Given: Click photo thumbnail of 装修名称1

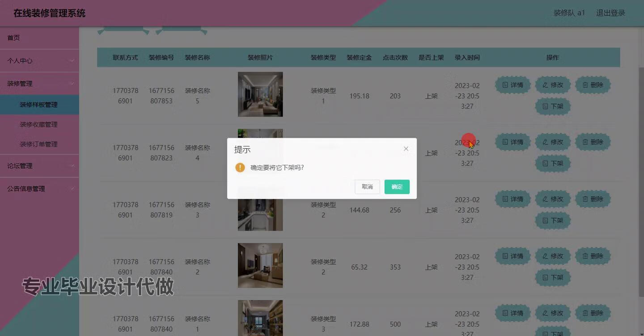Looking at the screenshot, I should click(x=260, y=318).
